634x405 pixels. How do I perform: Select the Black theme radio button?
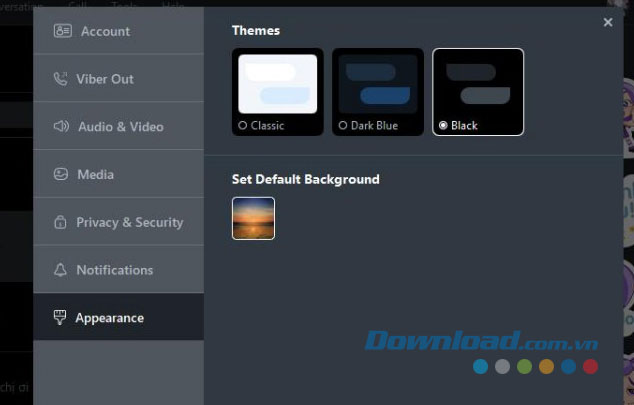pos(443,125)
